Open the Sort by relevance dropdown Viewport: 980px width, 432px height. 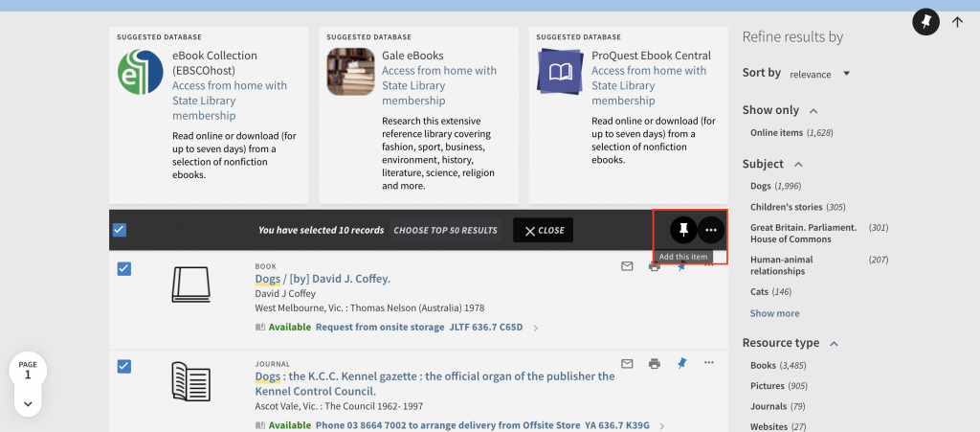tap(820, 74)
